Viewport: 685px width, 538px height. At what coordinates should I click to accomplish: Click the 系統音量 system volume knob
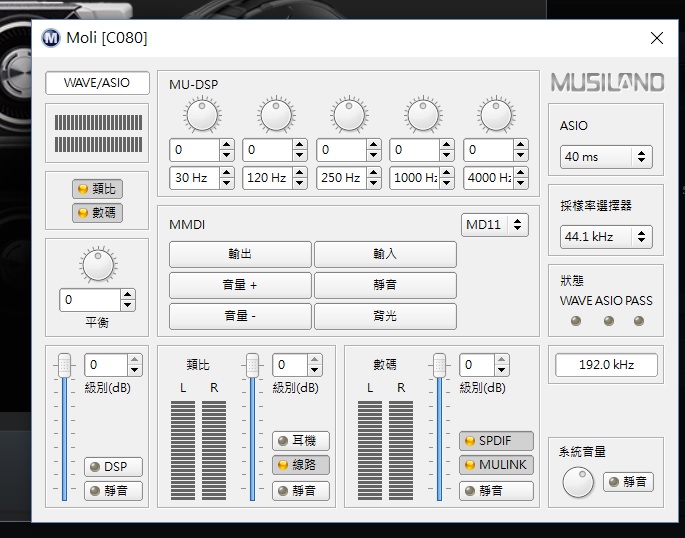[x=578, y=483]
